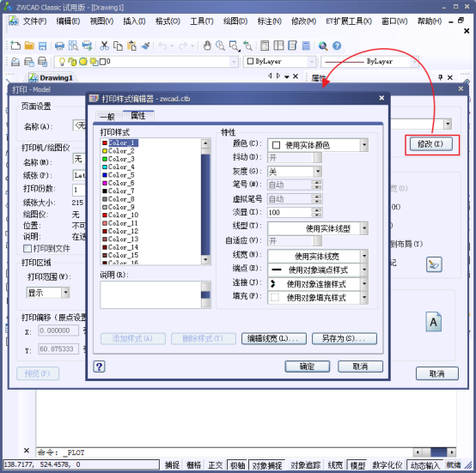Open the 颜色 color dropdown
This screenshot has width=476, height=473.
pos(364,145)
